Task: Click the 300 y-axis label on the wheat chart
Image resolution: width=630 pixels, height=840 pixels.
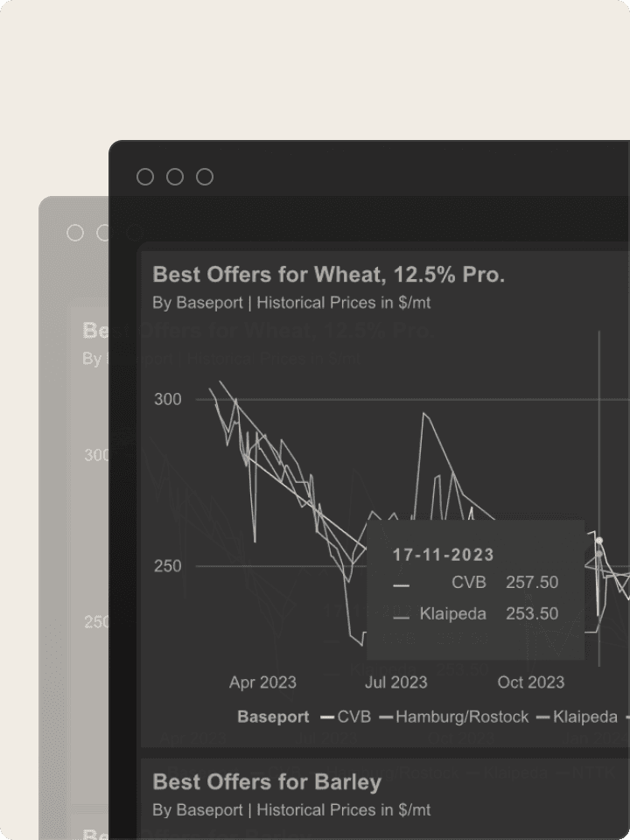Action: (168, 400)
